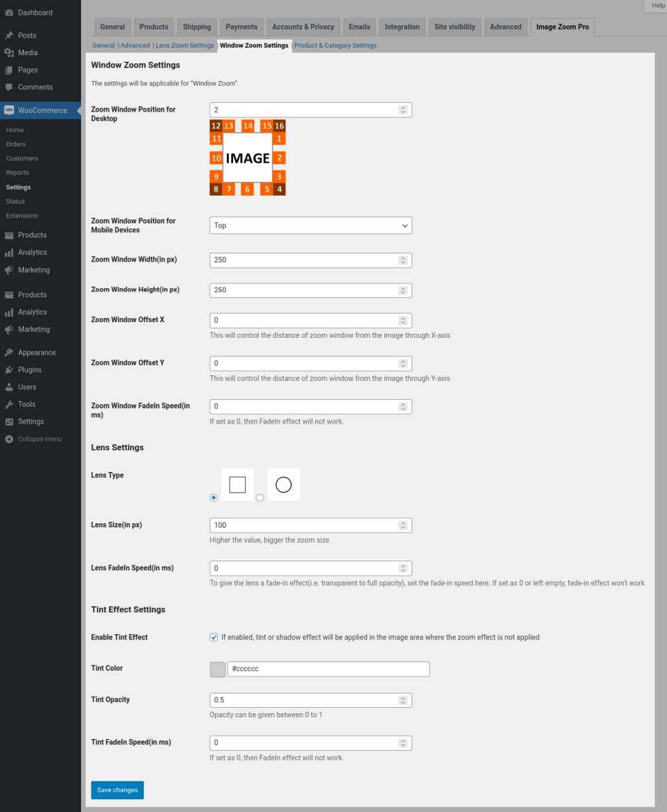This screenshot has width=667, height=812.
Task: Select the square lens type radio button
Action: point(213,498)
